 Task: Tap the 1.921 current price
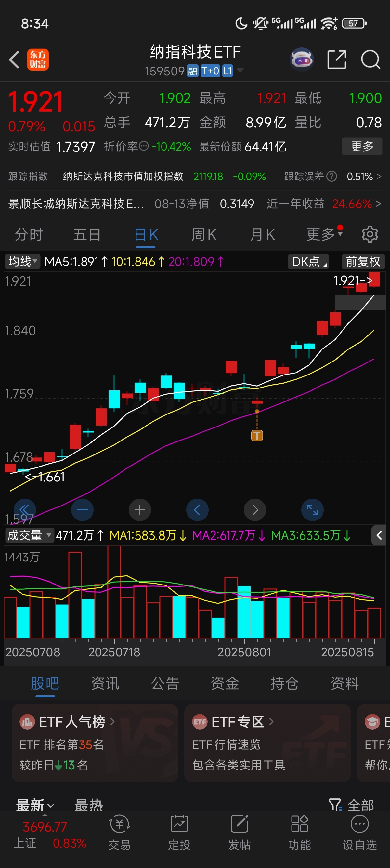point(36,101)
